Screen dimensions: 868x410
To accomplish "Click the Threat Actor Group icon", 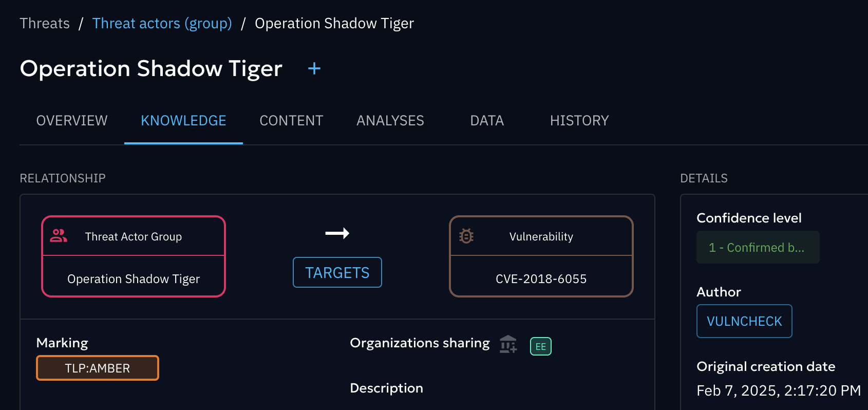I will [x=58, y=236].
